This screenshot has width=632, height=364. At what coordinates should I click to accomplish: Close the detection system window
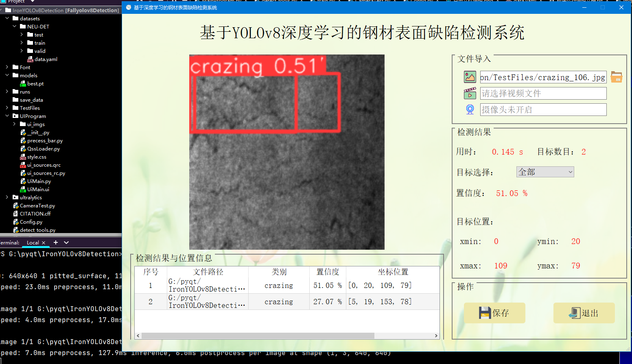[x=621, y=7]
